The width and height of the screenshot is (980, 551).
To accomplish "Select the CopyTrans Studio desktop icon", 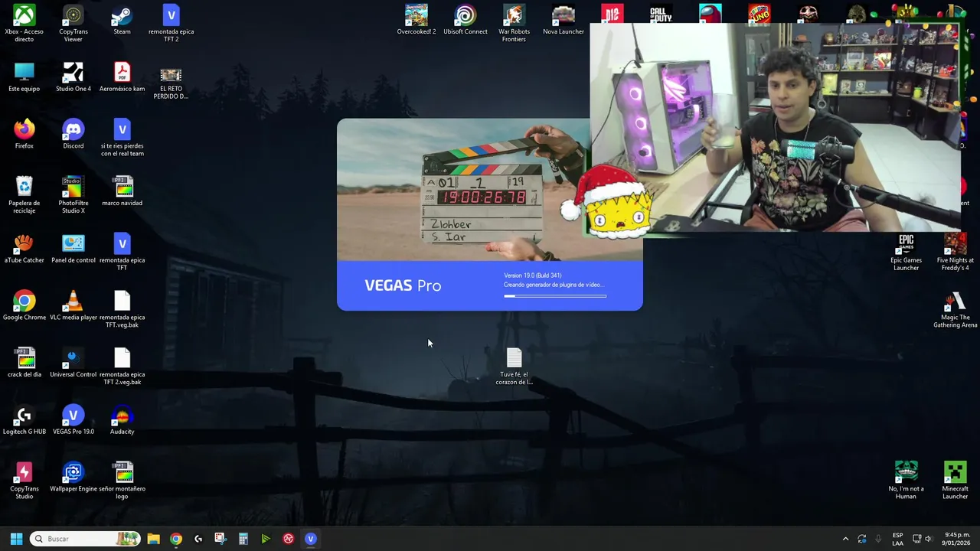I will (24, 481).
